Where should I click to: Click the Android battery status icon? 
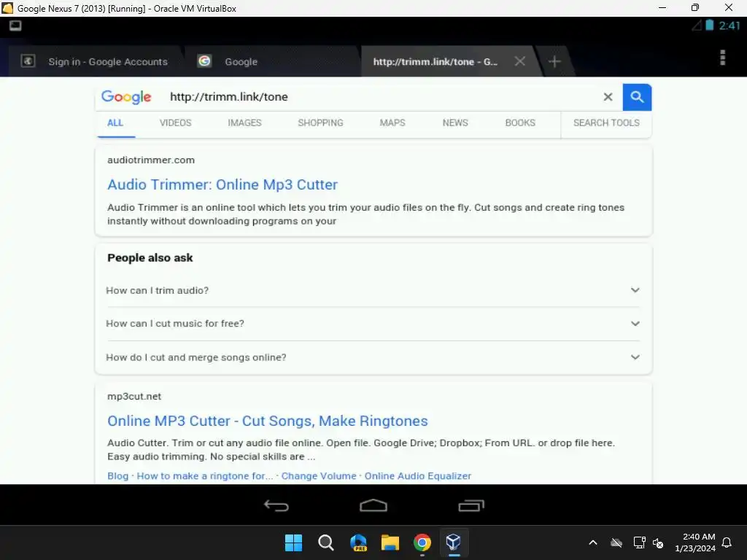(x=709, y=26)
